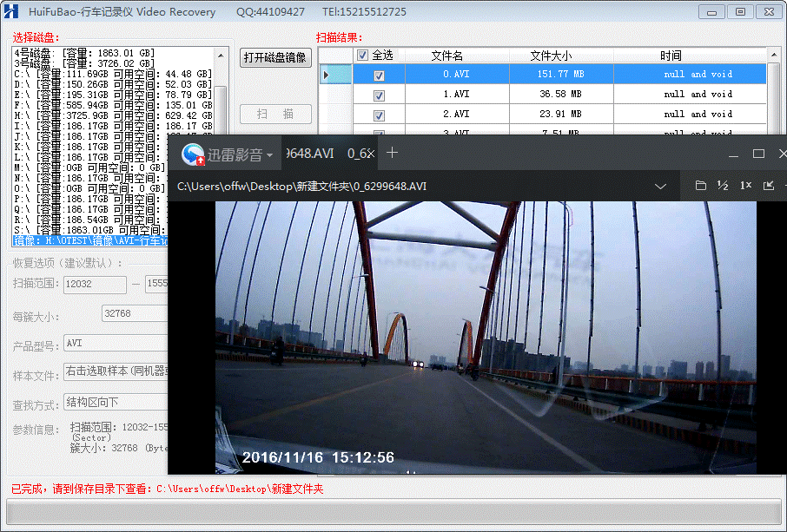Maximize the Xunlei player window
Viewport: 787px width, 532px height.
759,154
